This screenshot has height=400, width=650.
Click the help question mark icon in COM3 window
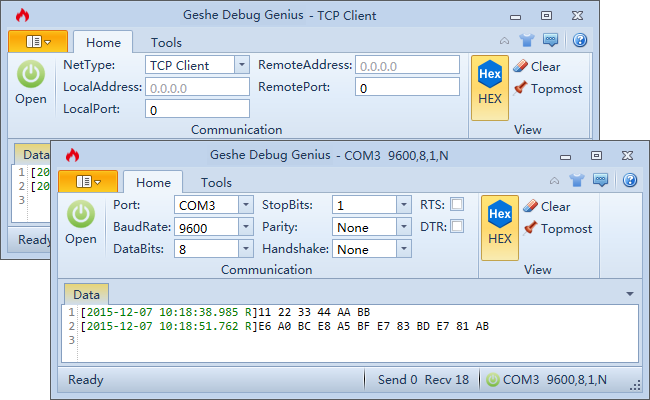[x=629, y=181]
